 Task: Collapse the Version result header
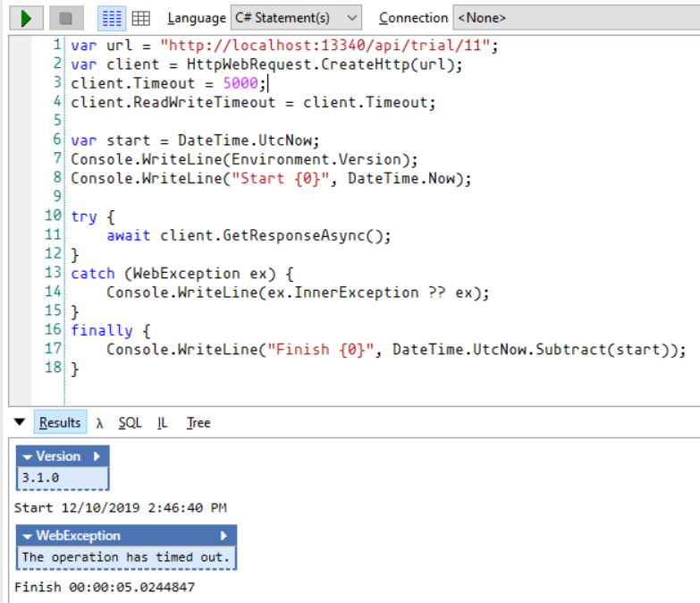tap(28, 457)
